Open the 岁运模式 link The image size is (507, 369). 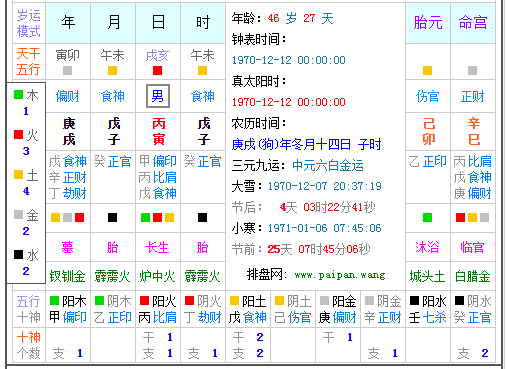tap(29, 23)
